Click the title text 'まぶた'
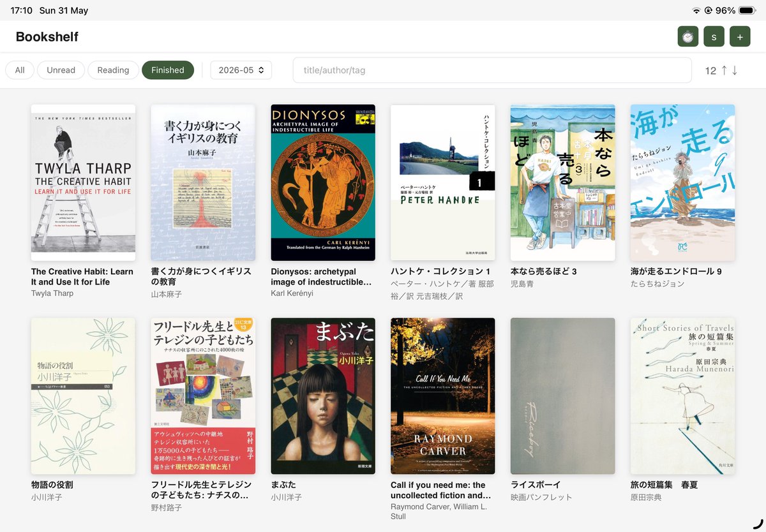The height and width of the screenshot is (532, 766). pyautogui.click(x=283, y=485)
